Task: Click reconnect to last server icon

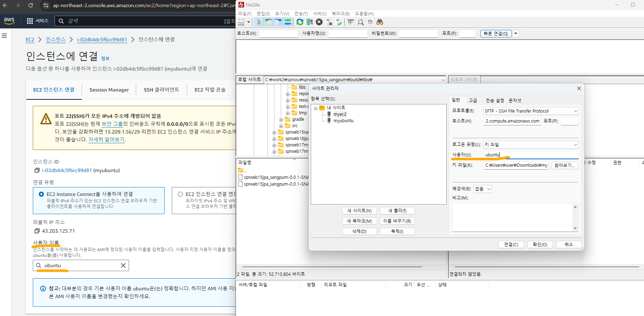Action: point(339,22)
